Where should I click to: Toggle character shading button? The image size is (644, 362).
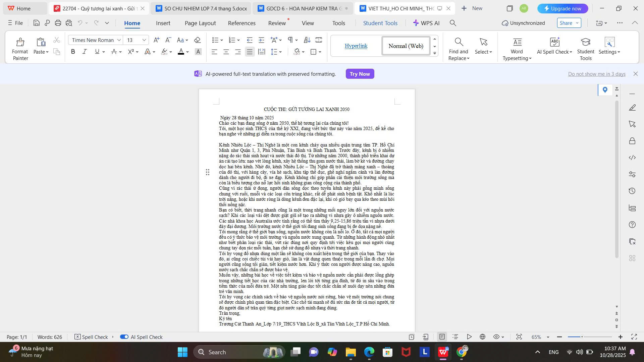(198, 52)
